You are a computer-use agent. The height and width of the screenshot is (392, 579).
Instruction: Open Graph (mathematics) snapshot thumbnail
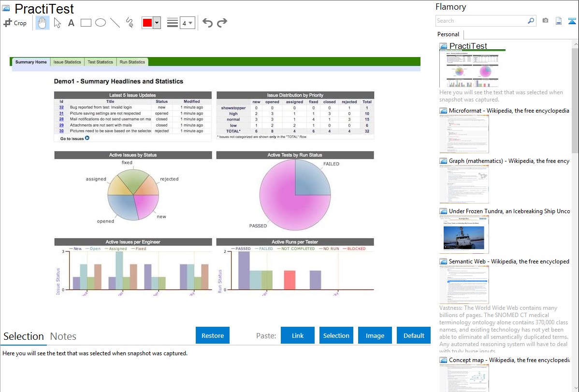pos(464,184)
